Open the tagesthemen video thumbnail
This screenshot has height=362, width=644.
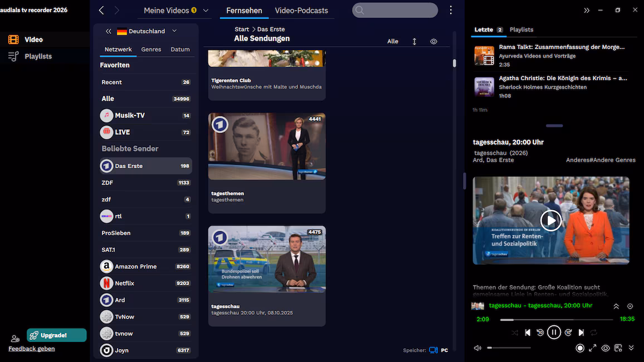267,146
